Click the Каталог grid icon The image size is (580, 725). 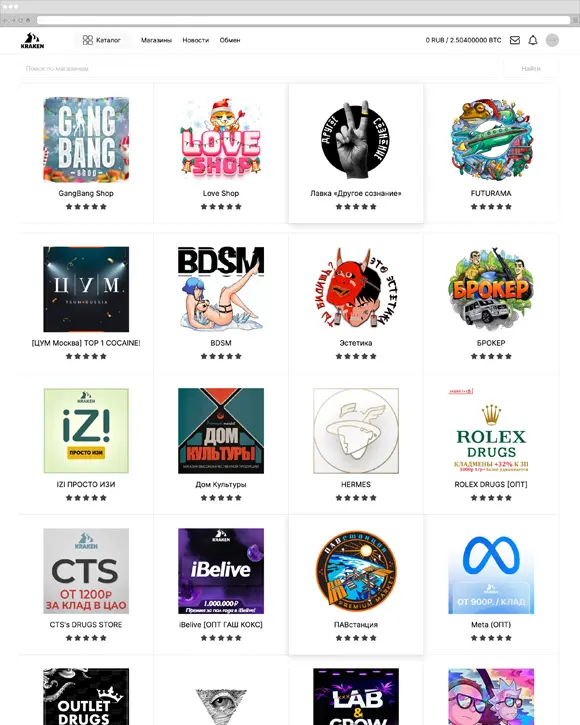tap(87, 40)
